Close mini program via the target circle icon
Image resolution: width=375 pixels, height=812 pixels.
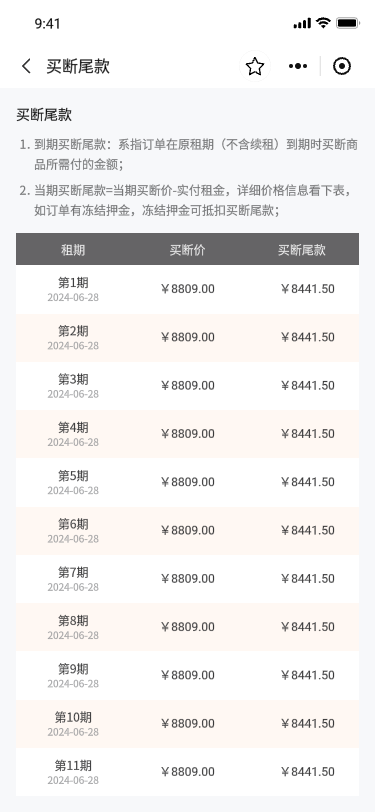pos(342,66)
